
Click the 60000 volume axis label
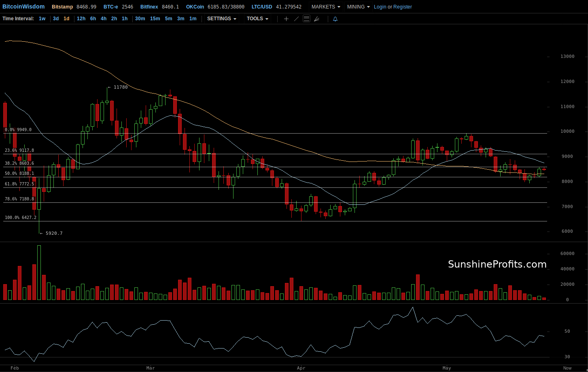[x=567, y=253]
